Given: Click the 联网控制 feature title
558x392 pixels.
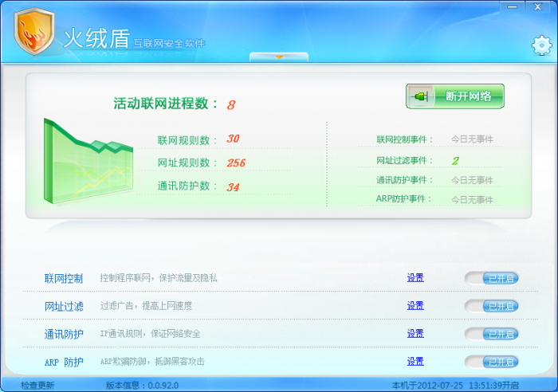Looking at the screenshot, I should (x=64, y=278).
